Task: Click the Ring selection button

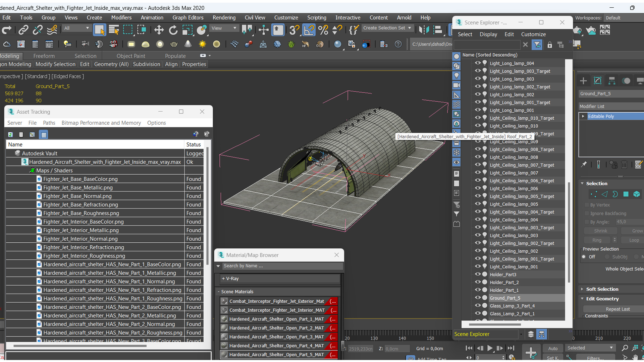Action: pyautogui.click(x=597, y=240)
